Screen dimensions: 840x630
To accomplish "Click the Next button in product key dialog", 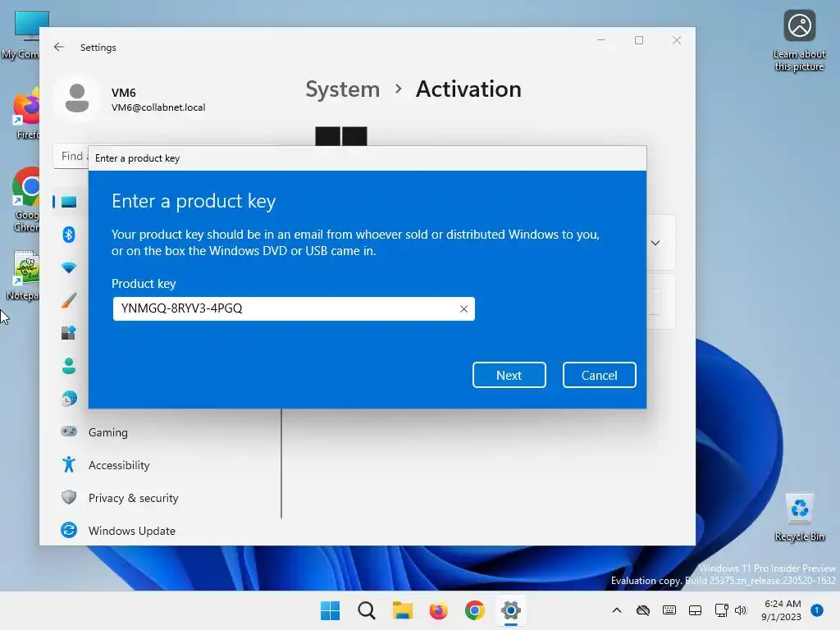I will tap(509, 375).
